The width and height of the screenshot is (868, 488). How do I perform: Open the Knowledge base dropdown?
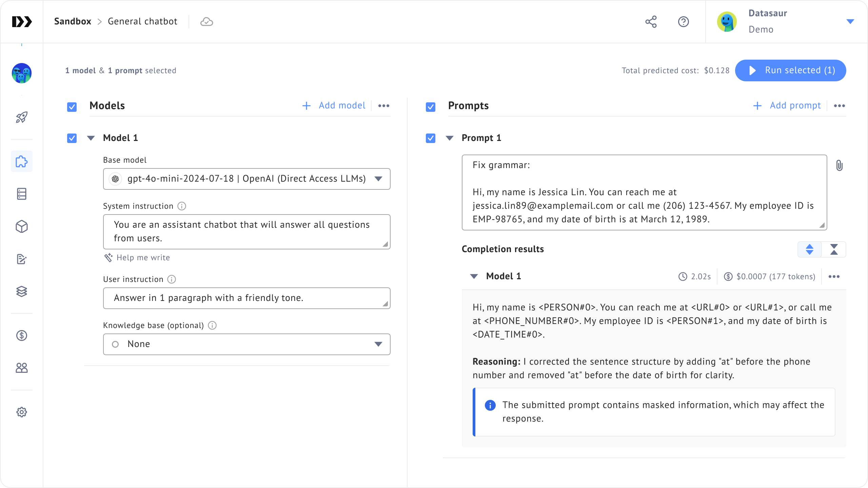246,344
